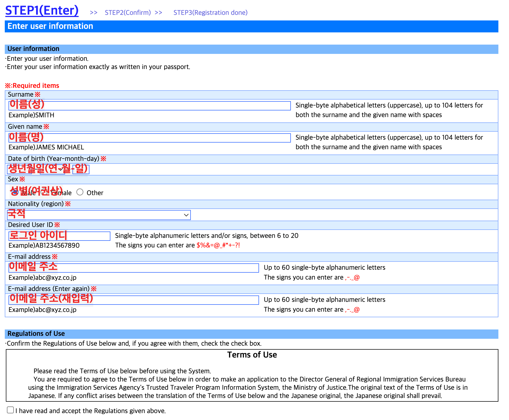The width and height of the screenshot is (509, 420).
Task: Click the Surname input field
Action: pyautogui.click(x=150, y=106)
